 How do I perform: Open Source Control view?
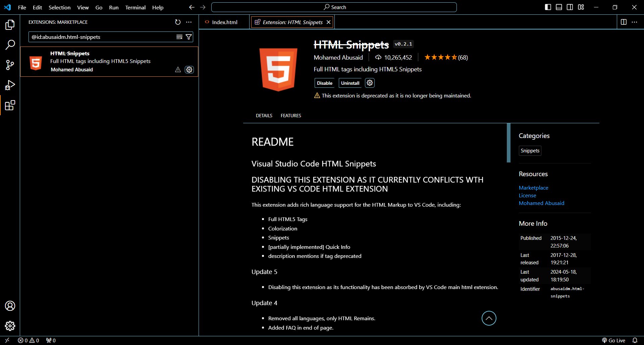click(10, 65)
